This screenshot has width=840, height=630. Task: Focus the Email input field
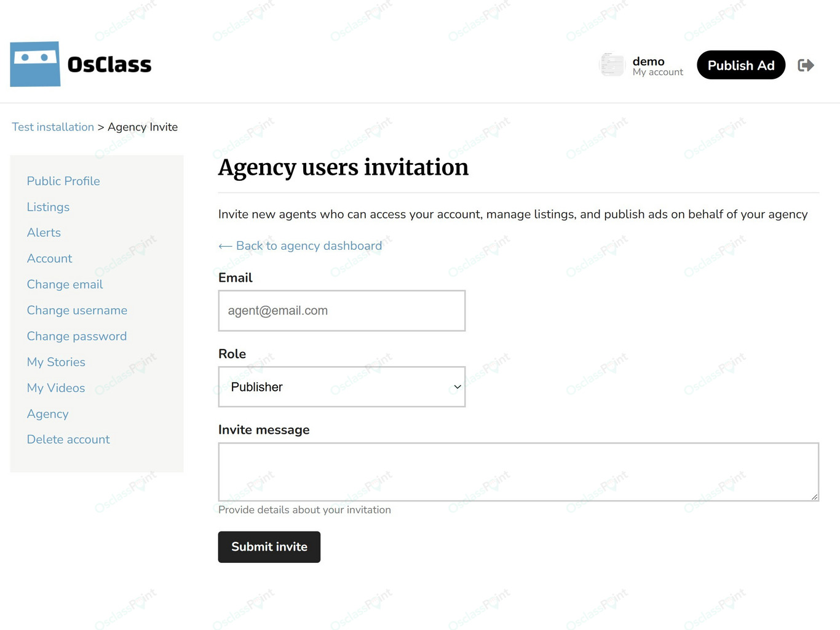coord(342,311)
